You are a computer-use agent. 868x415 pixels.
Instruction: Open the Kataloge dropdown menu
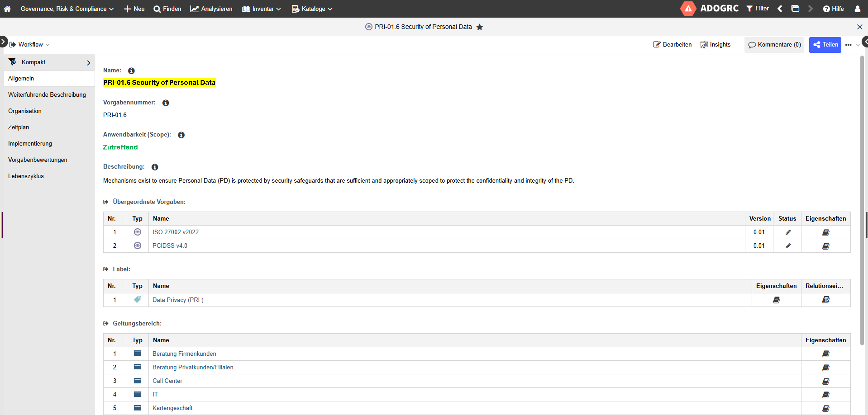tap(312, 9)
